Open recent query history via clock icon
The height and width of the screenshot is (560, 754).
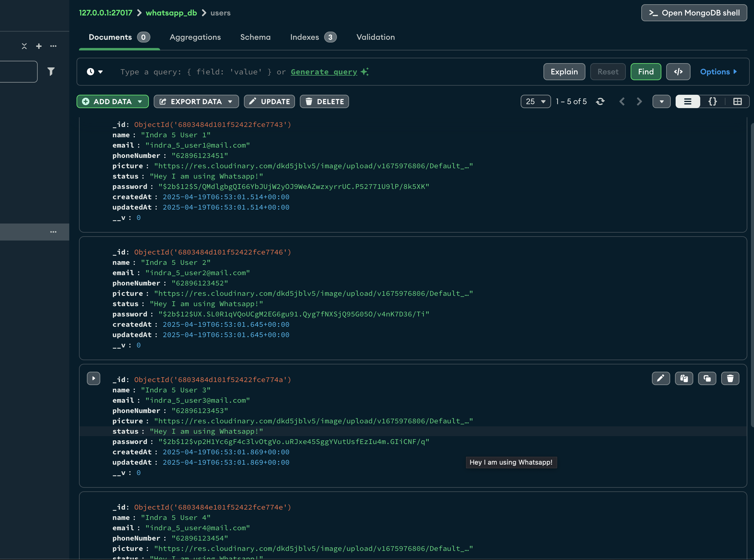pos(94,72)
